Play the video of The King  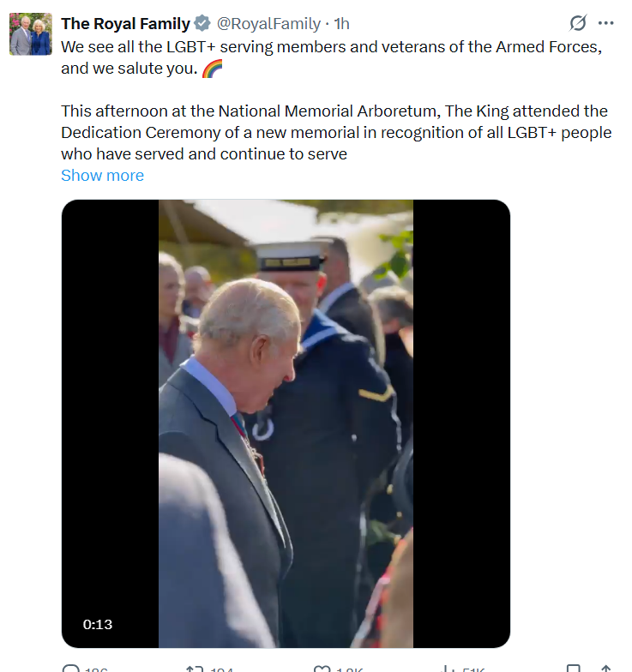286,423
